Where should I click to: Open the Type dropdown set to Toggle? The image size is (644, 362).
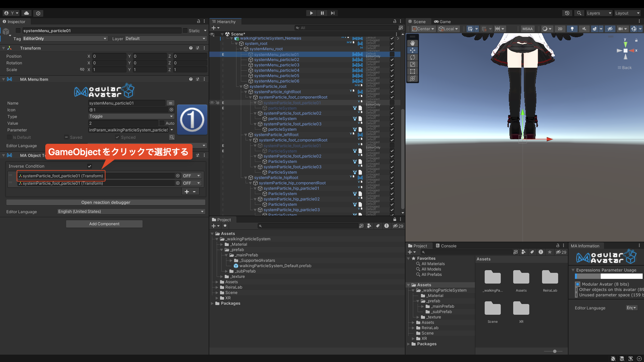[131, 116]
